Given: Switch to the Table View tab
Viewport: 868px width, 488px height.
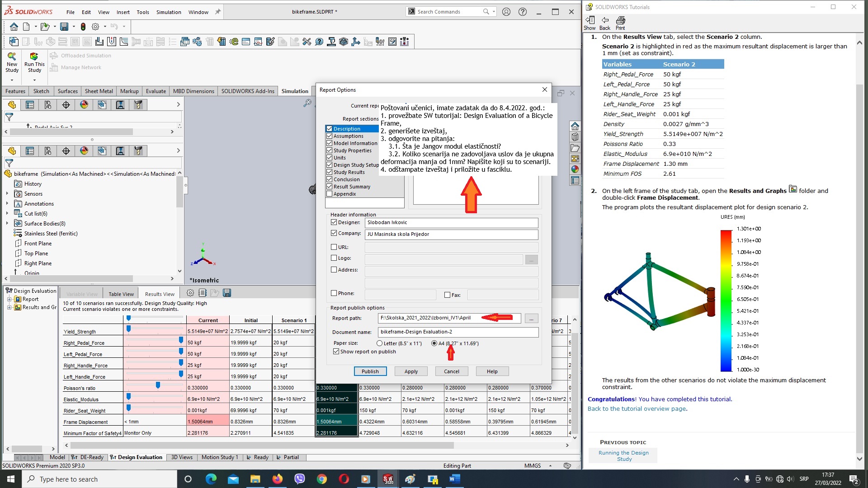Looking at the screenshot, I should [x=121, y=294].
